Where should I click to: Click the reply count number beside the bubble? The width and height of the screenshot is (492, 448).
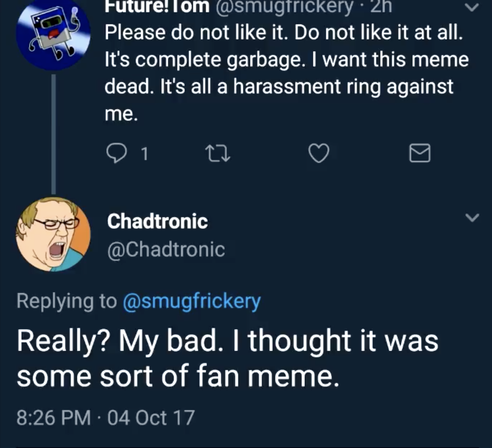144,153
